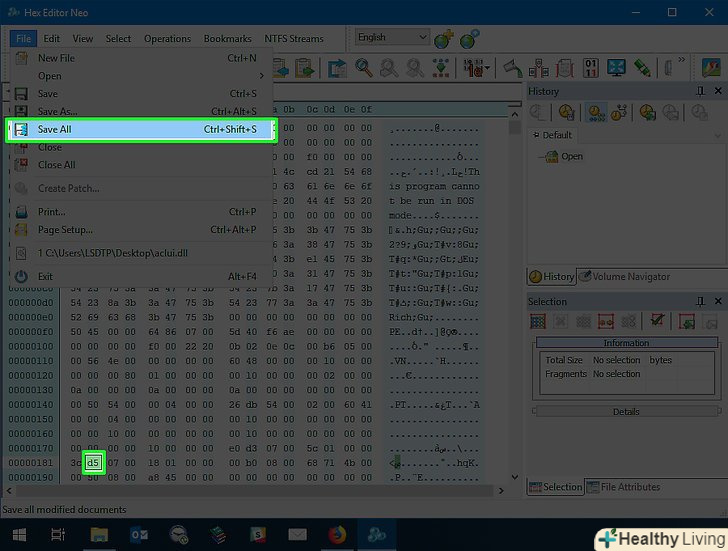
Task: Click the hex view scroll-down arrow
Action: [x=514, y=477]
